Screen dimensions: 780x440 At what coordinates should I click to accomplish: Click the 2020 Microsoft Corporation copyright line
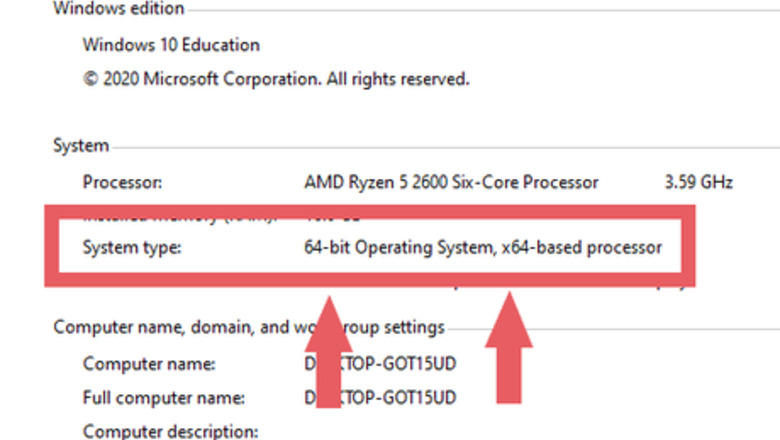(x=276, y=78)
